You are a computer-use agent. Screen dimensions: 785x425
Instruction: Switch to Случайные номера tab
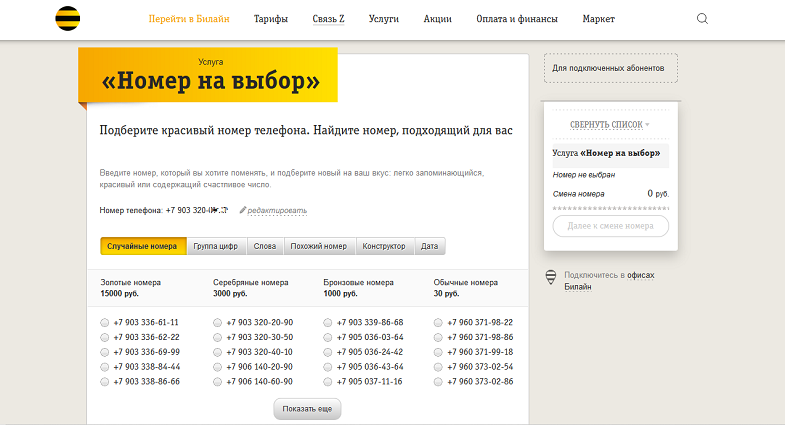pos(143,246)
